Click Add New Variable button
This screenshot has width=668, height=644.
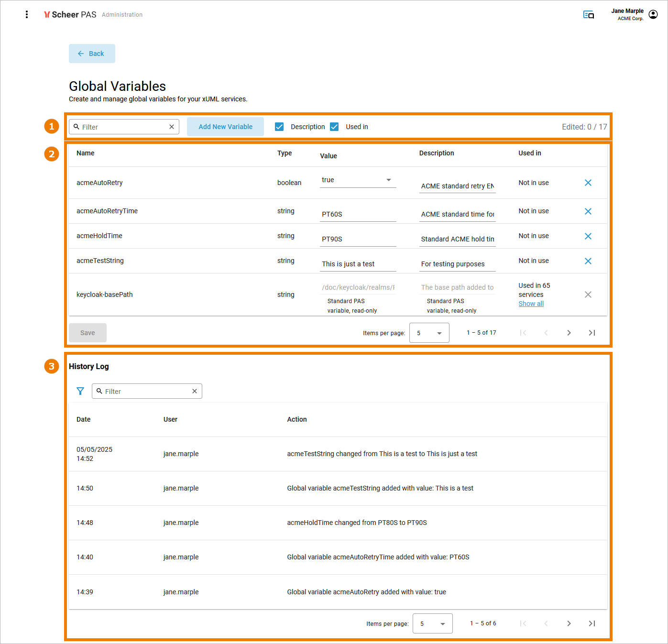pos(225,127)
